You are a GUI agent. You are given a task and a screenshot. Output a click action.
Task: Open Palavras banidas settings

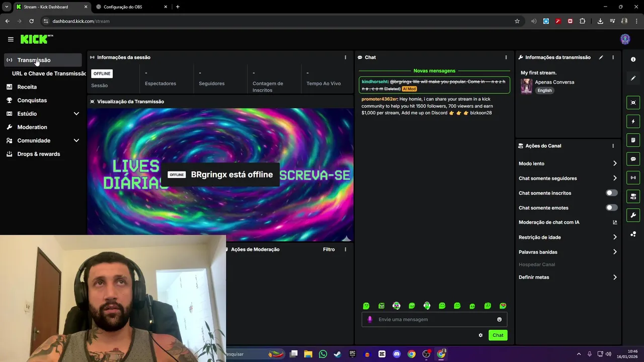(x=568, y=252)
